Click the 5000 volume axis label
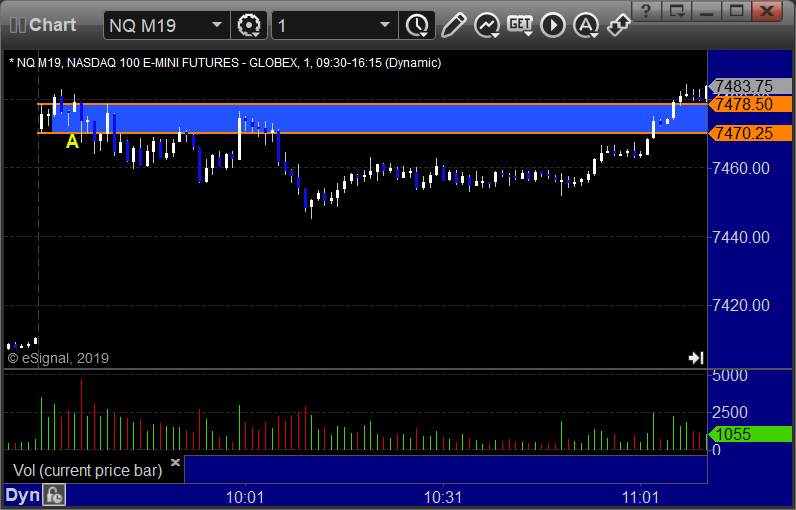 coord(730,376)
